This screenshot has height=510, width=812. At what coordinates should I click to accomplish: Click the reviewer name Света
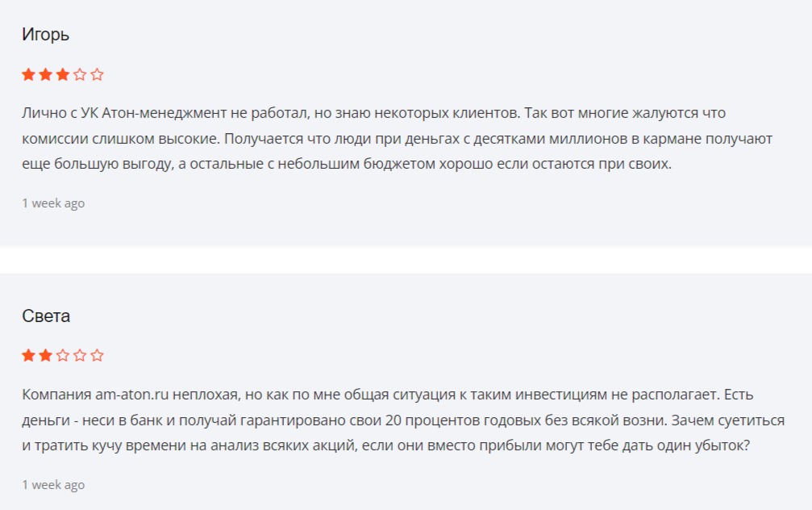click(x=46, y=316)
